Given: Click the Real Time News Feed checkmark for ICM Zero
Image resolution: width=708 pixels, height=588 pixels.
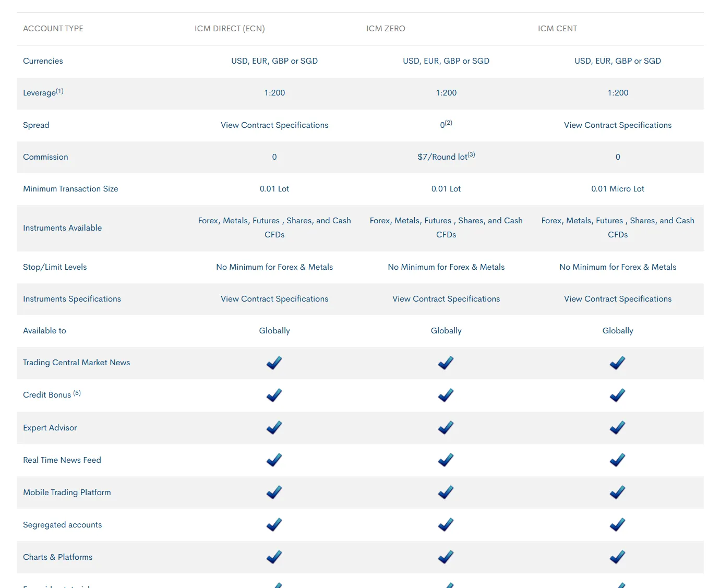Looking at the screenshot, I should click(446, 460).
